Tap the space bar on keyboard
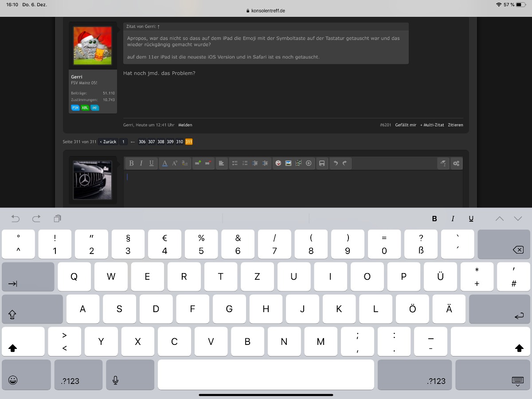The image size is (532, 399). tap(266, 375)
